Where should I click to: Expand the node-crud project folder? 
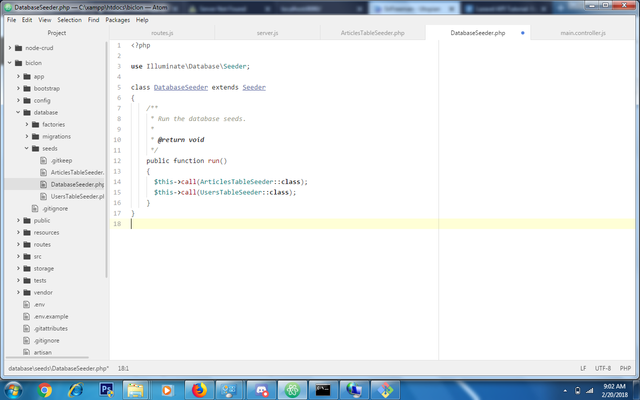10,48
